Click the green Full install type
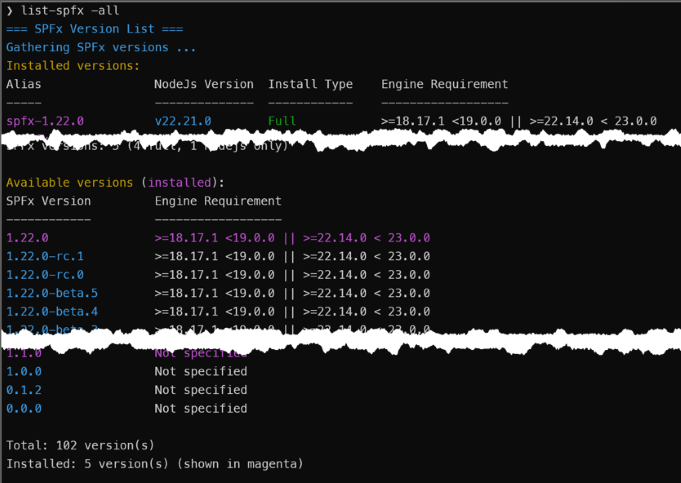This screenshot has width=681, height=483. coord(283,121)
